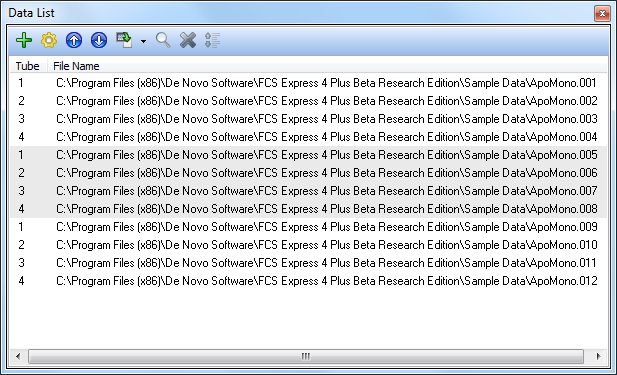Screen dimensions: 617x375
Task: Click the magnifying glass search icon
Action: (x=163, y=40)
